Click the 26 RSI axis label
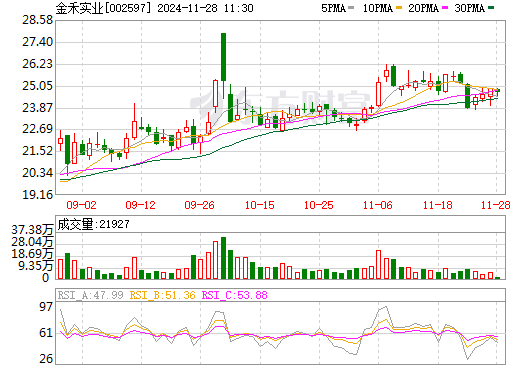The height and width of the screenshot is (365, 520). (46, 359)
